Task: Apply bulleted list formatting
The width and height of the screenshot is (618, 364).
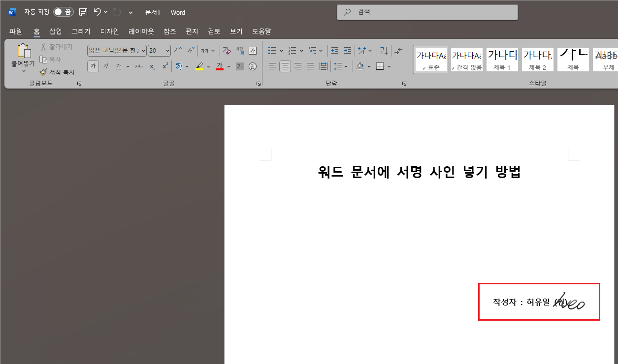Action: (272, 50)
